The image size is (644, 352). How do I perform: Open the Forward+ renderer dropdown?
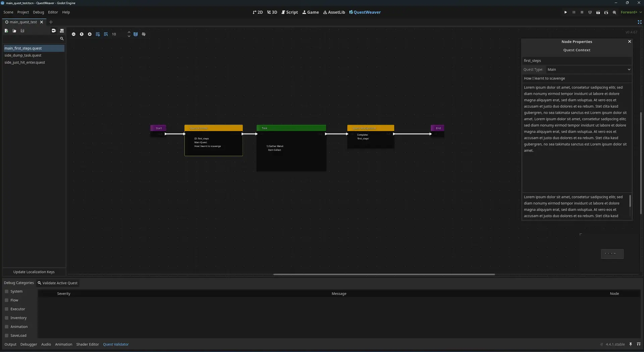[x=631, y=12]
